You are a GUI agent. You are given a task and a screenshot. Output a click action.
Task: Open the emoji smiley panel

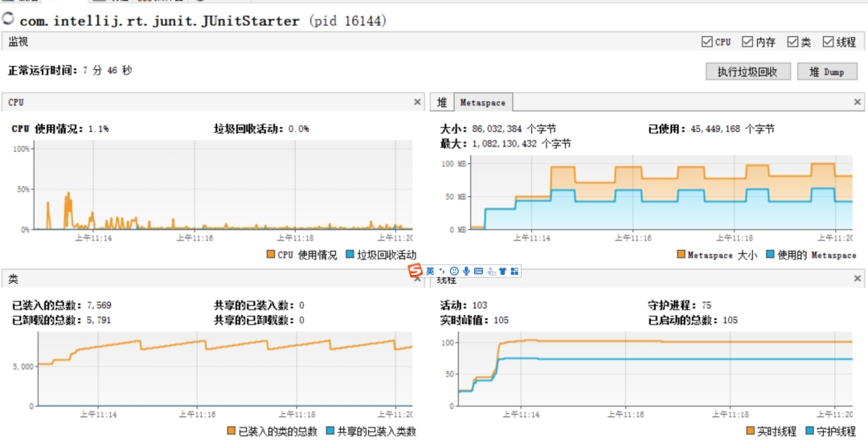(454, 272)
